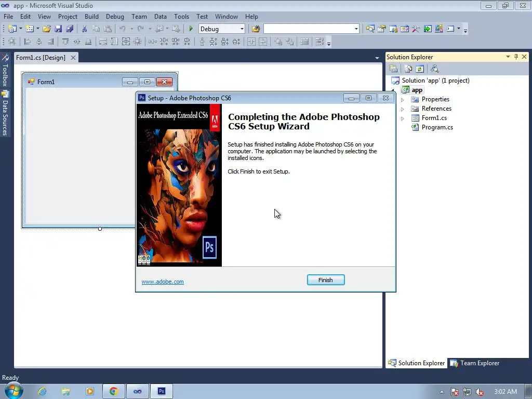Click the Start Page green arrow icon

click(428, 29)
